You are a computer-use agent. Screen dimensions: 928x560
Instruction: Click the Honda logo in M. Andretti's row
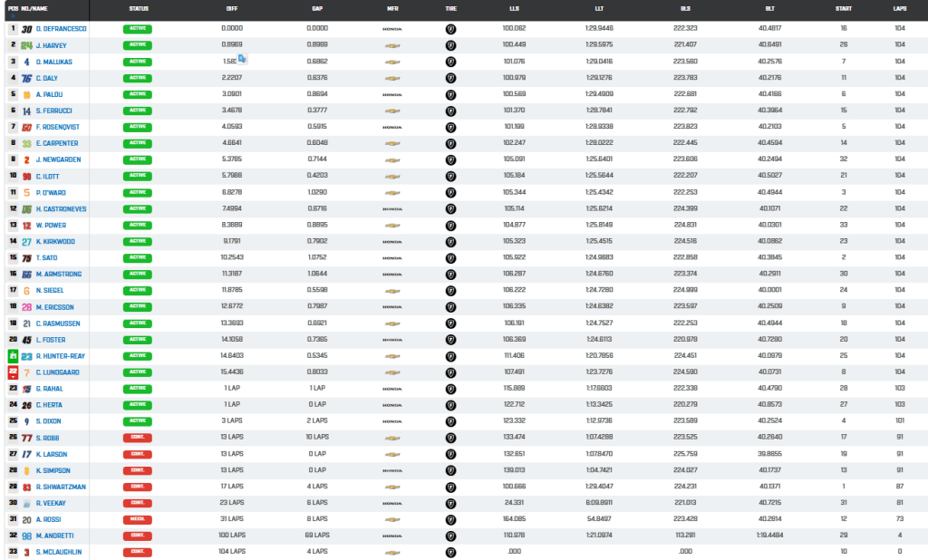pos(391,536)
